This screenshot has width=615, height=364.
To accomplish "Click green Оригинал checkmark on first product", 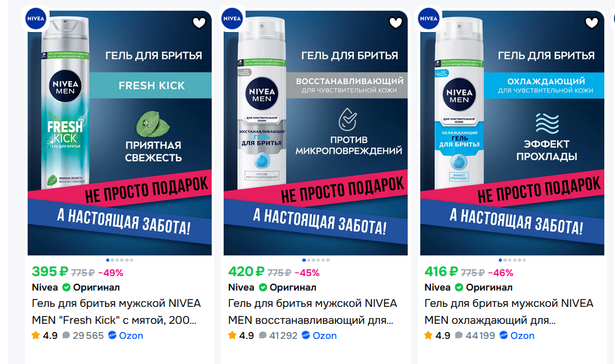I will coord(67,287).
